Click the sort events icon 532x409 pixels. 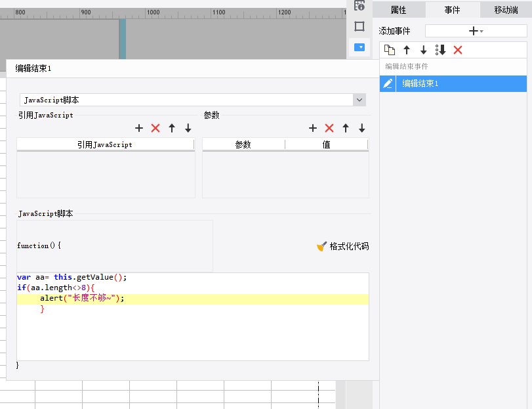(x=441, y=50)
